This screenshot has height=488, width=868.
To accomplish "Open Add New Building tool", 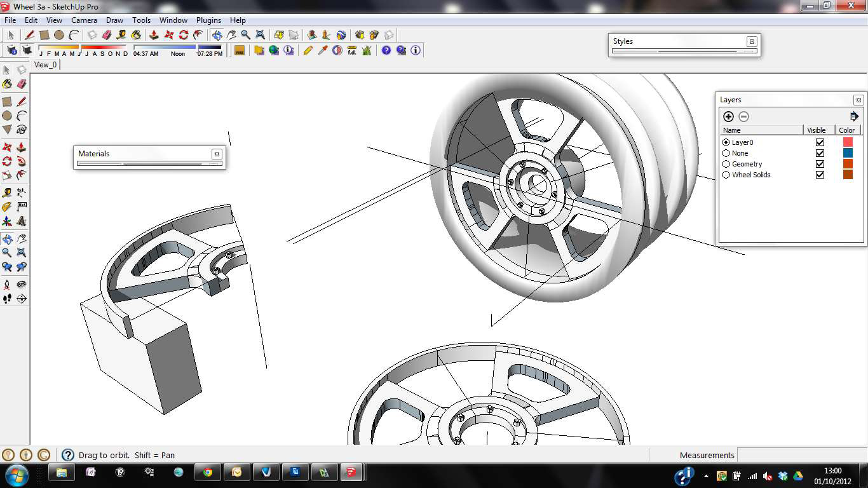I will click(311, 35).
